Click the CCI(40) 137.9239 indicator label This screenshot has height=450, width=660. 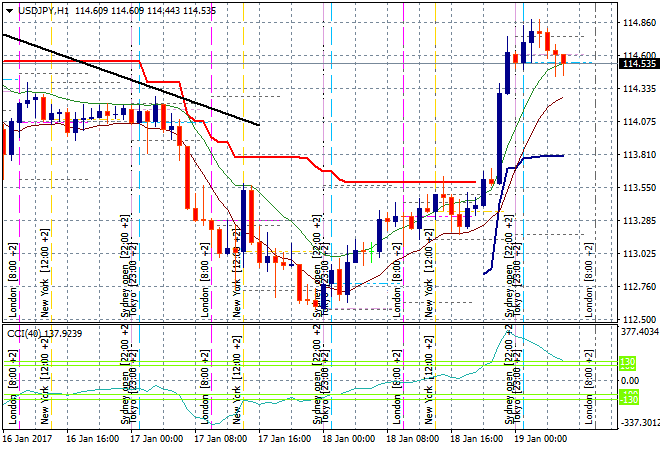pos(45,334)
